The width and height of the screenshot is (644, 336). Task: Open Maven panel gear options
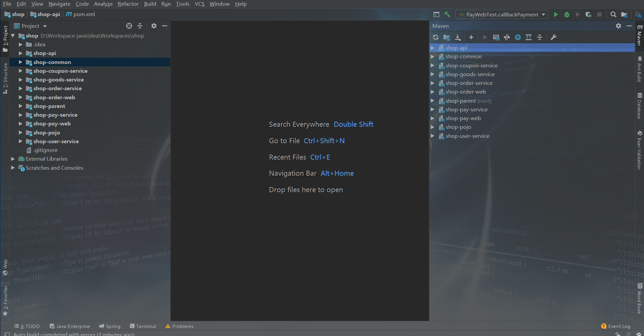point(619,26)
